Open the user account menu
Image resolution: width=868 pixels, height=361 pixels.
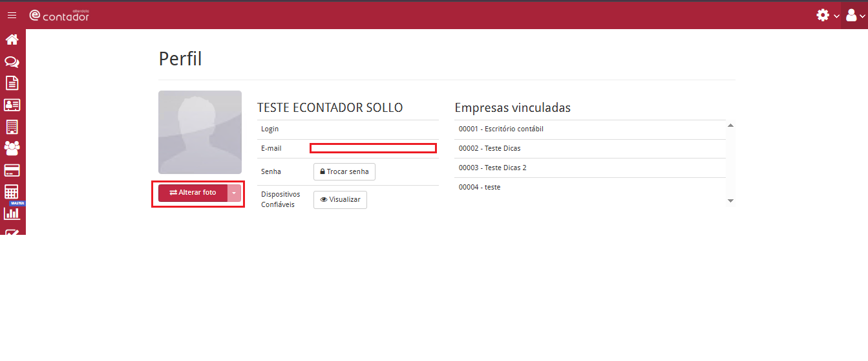[855, 15]
